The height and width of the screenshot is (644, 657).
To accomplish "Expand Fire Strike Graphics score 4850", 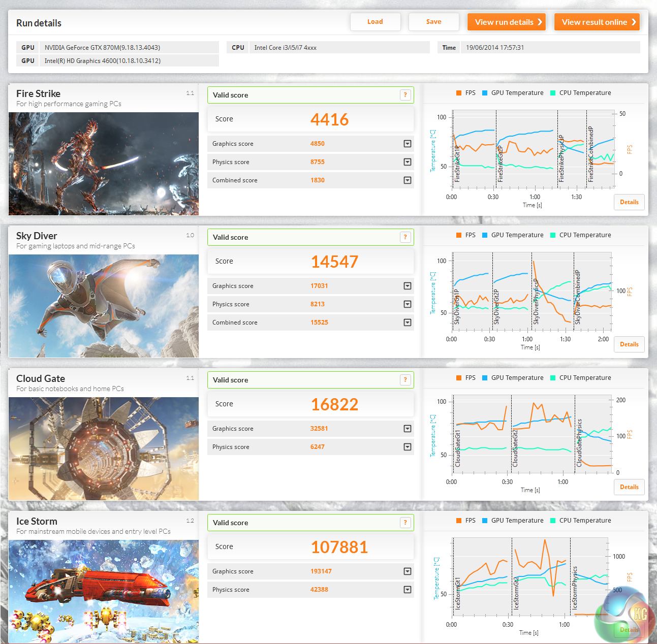I will (x=408, y=144).
